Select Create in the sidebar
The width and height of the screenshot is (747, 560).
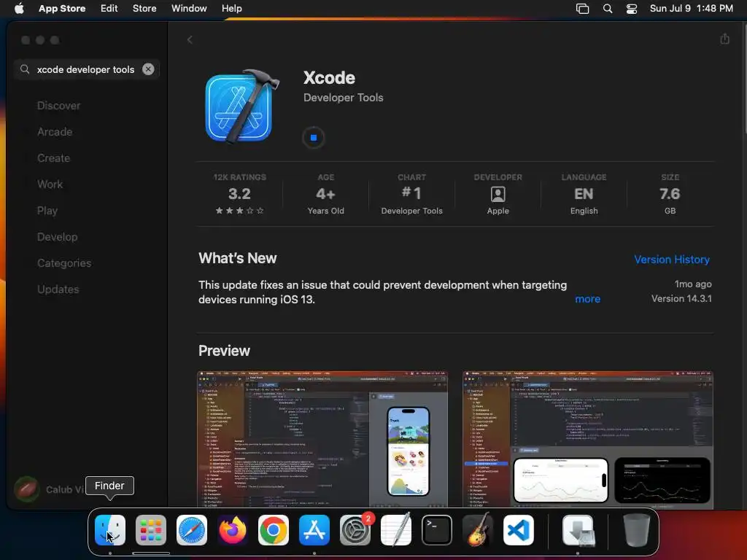[x=53, y=158]
